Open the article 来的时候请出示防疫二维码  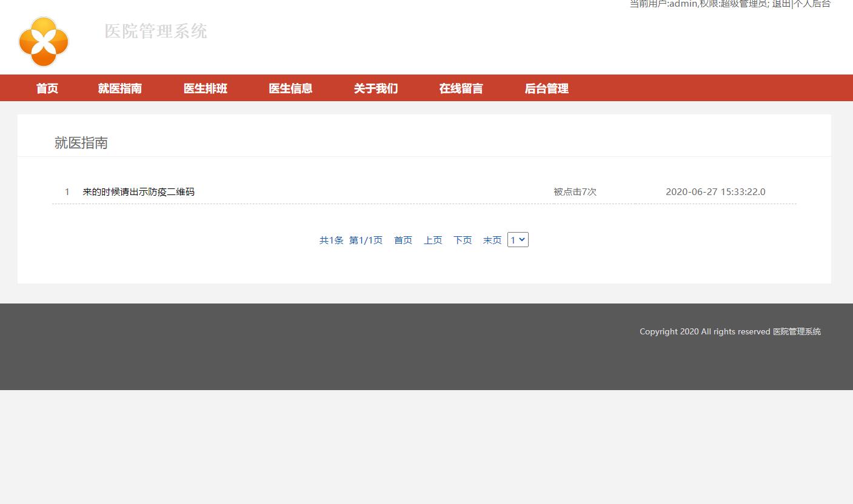(139, 191)
